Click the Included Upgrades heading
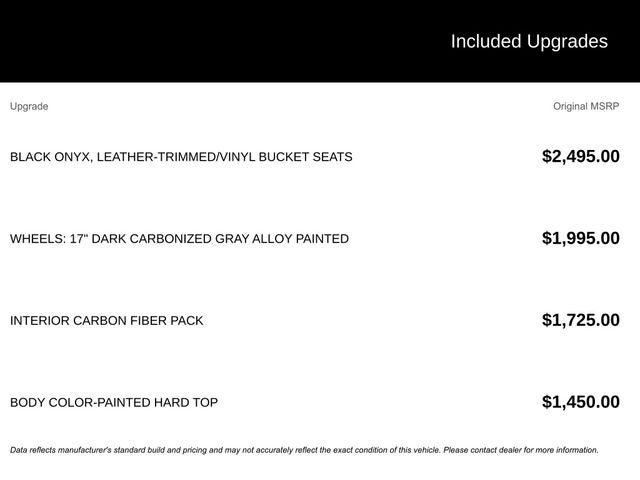This screenshot has height=480, width=640. (528, 41)
